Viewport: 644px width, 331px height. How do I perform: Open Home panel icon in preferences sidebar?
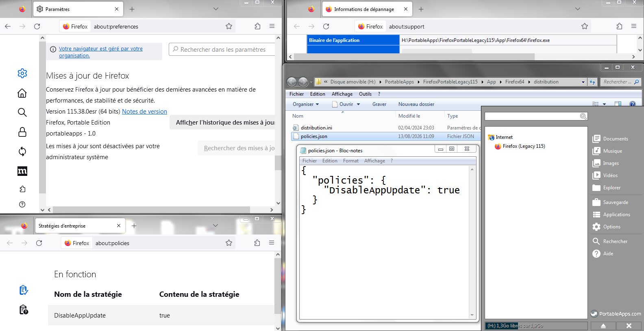click(22, 93)
